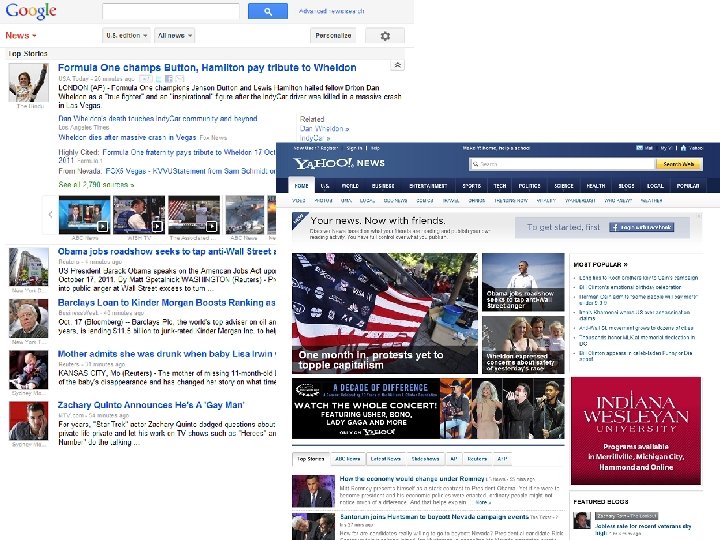The image size is (720, 540).
Task: Open the Advanced news search link
Action: tap(332, 11)
